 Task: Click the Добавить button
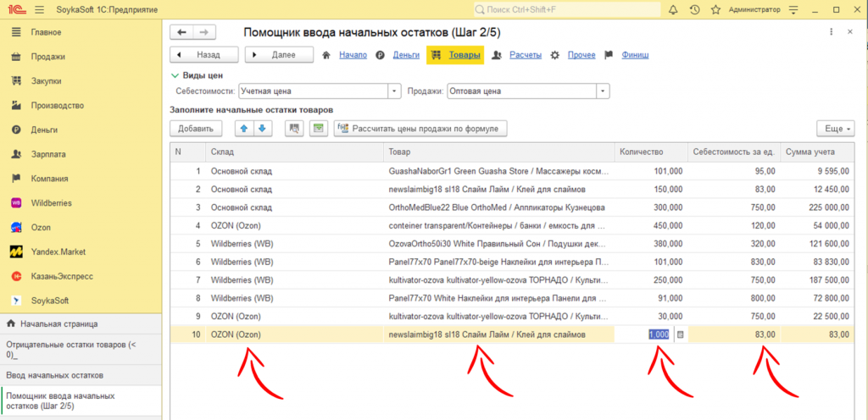pyautogui.click(x=196, y=129)
